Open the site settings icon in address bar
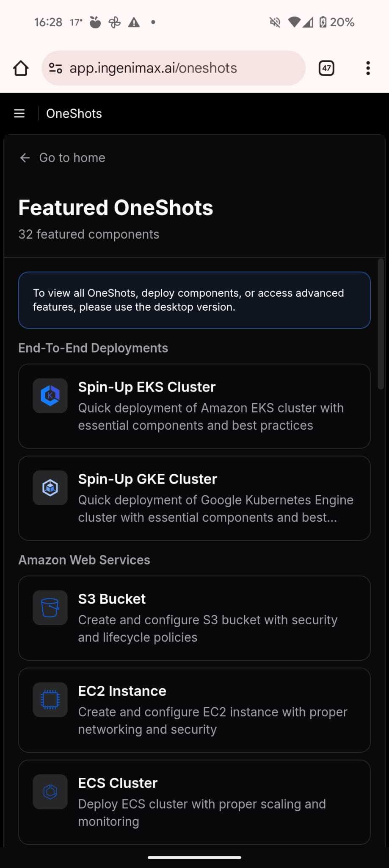Image resolution: width=389 pixels, height=868 pixels. [55, 68]
